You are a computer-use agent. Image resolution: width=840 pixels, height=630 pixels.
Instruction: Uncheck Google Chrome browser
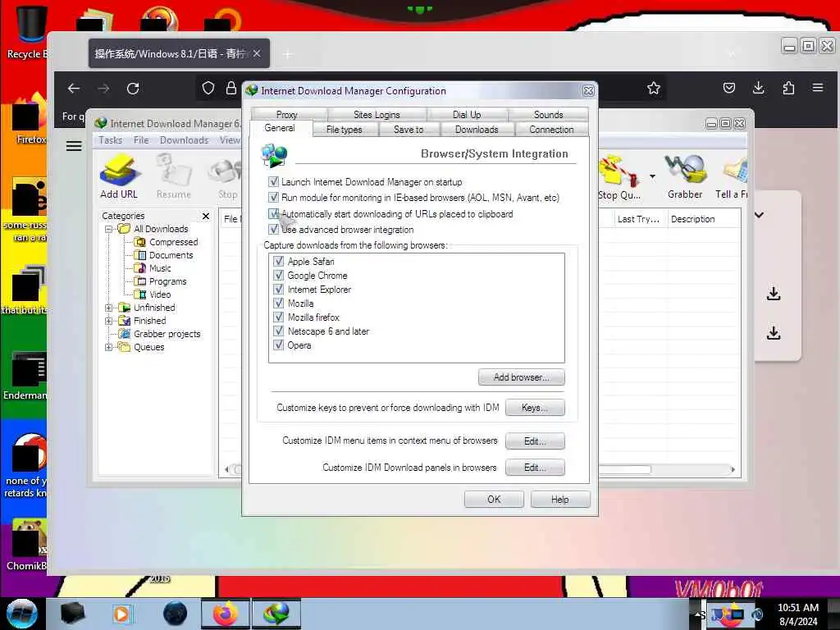[x=279, y=276]
